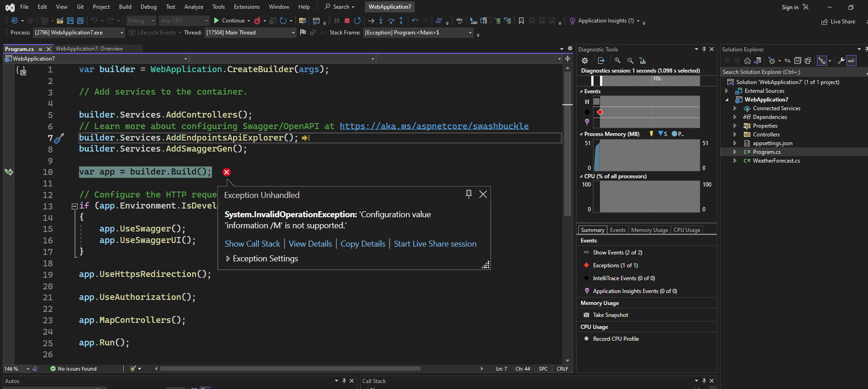Open the Build menu
Screen dimensions: 868x389
click(x=125, y=7)
